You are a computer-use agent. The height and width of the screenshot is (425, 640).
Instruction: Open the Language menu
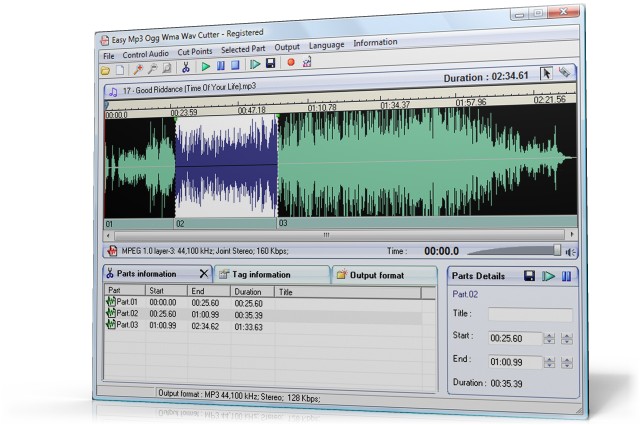(327, 45)
